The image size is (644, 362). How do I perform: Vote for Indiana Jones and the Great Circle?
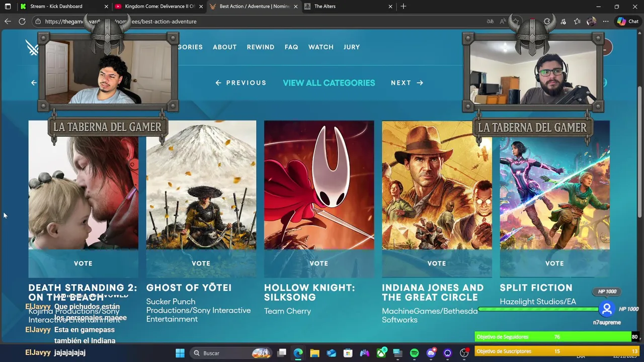(x=437, y=263)
